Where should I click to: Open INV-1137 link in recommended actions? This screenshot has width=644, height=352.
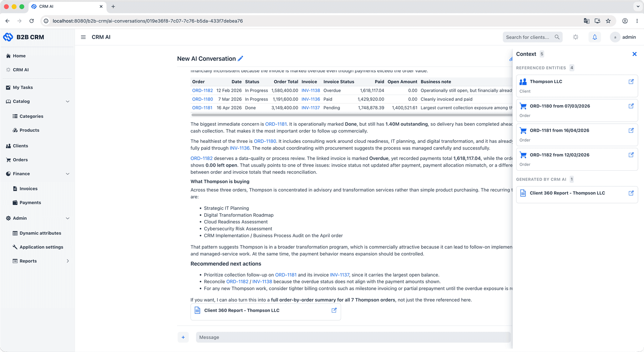point(339,275)
